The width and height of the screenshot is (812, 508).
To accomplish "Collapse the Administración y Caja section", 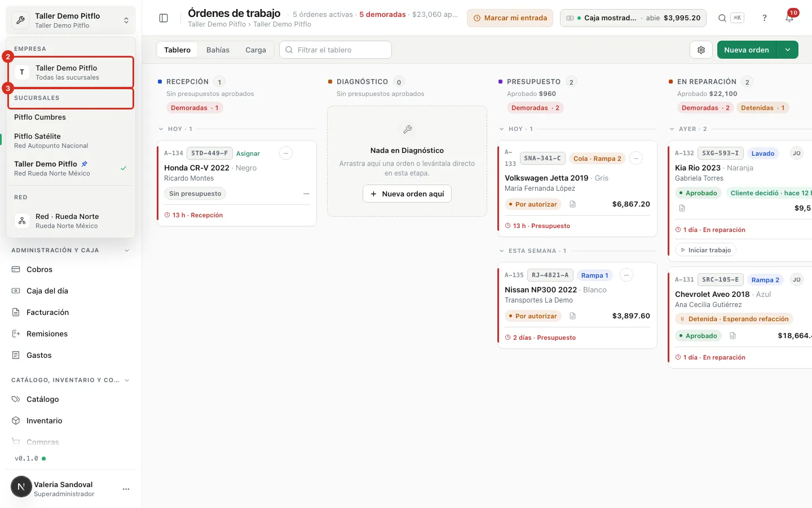I will point(70,250).
